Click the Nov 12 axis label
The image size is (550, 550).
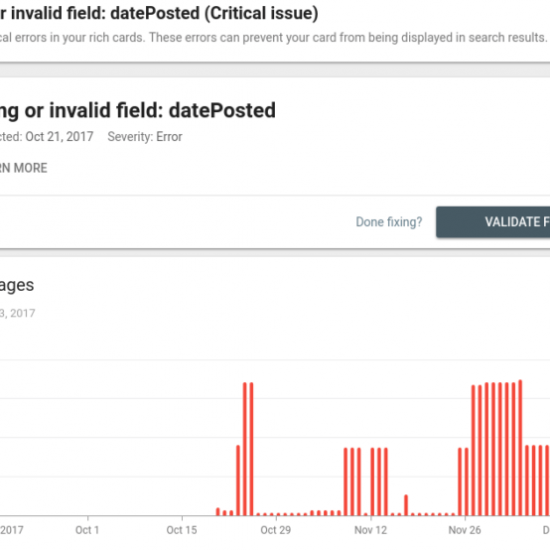(x=370, y=530)
